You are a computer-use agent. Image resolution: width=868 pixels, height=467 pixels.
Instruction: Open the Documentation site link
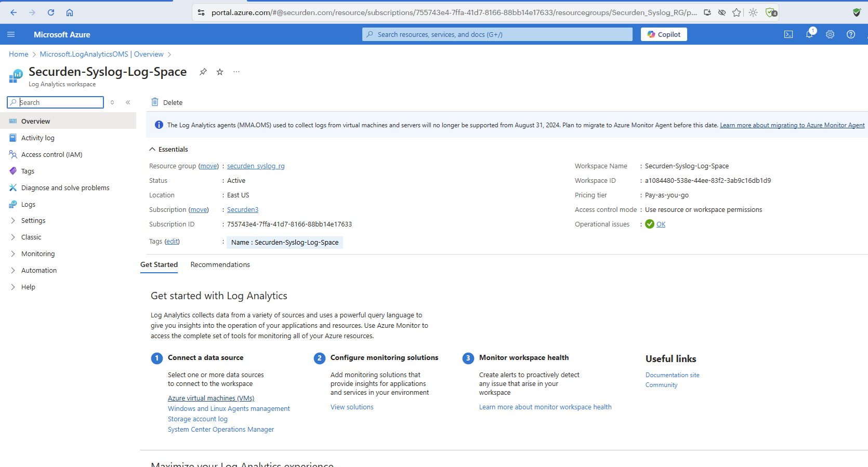(x=673, y=375)
